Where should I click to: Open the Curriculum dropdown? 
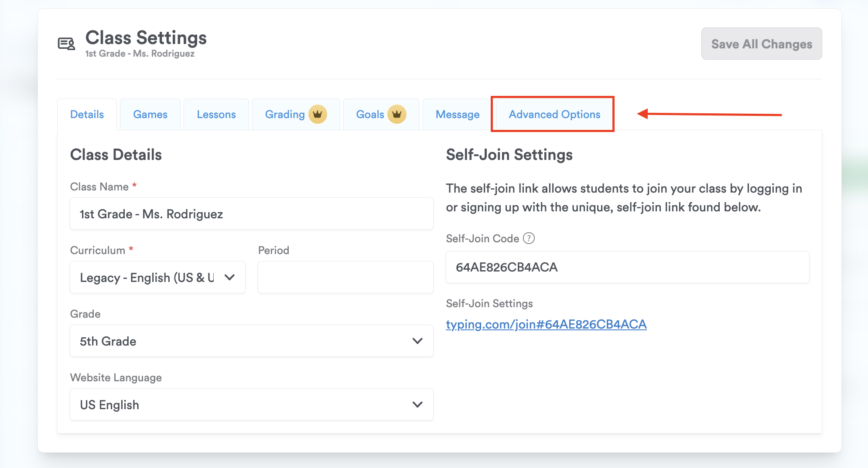[157, 278]
